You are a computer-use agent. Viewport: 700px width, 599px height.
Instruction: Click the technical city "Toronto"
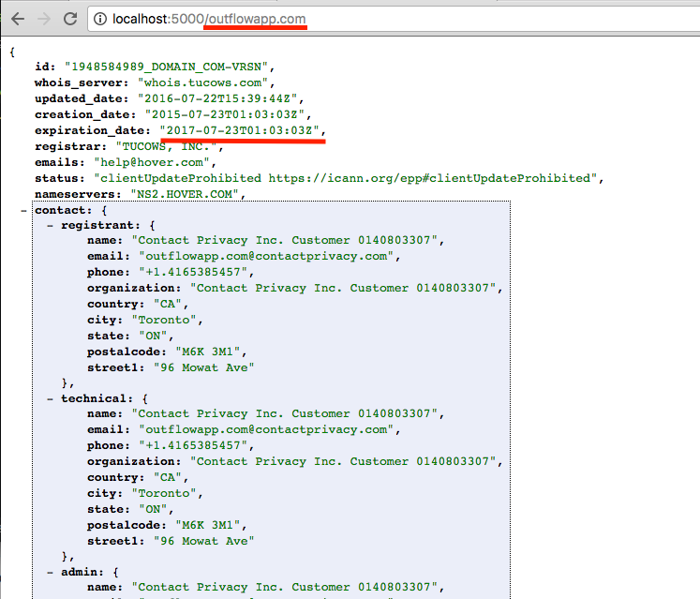[164, 494]
